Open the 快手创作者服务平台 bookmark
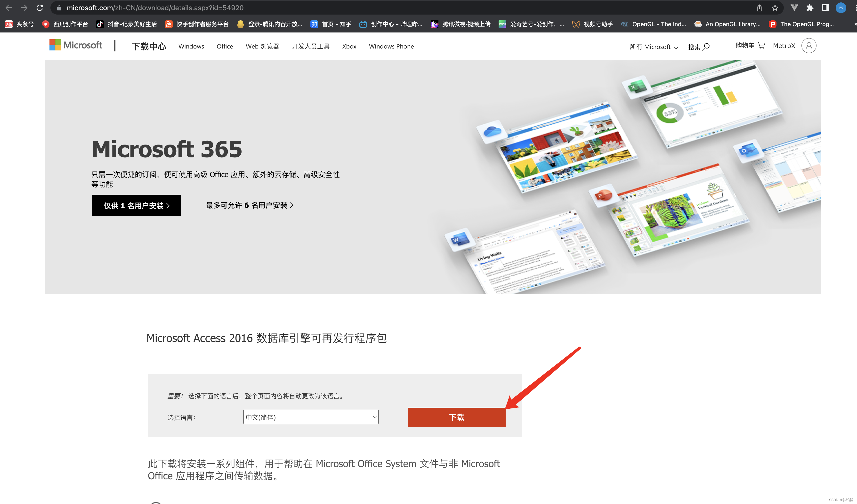The width and height of the screenshot is (857, 504). [197, 24]
